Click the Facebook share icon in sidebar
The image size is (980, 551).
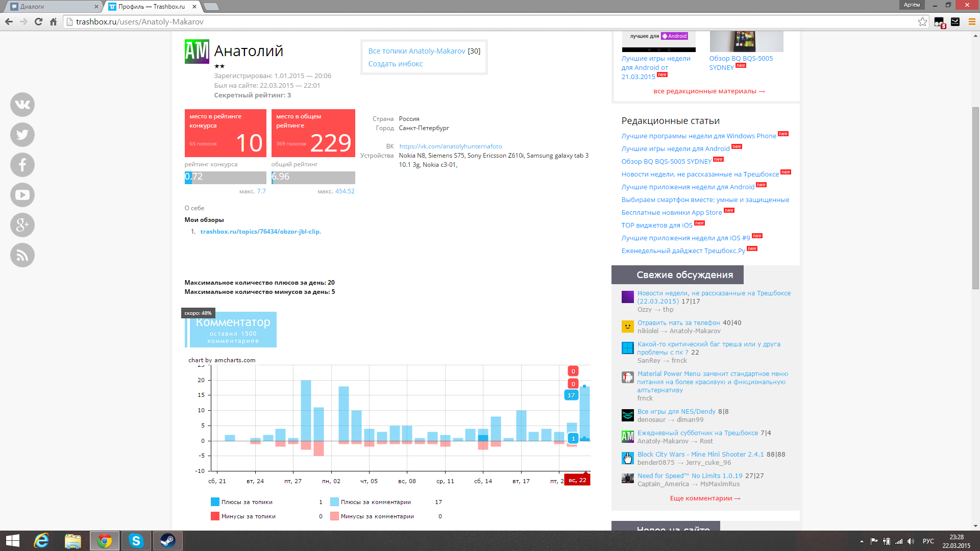22,165
